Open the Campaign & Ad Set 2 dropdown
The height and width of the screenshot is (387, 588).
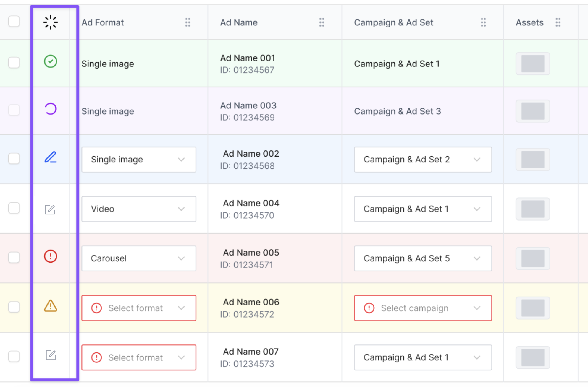pyautogui.click(x=423, y=160)
